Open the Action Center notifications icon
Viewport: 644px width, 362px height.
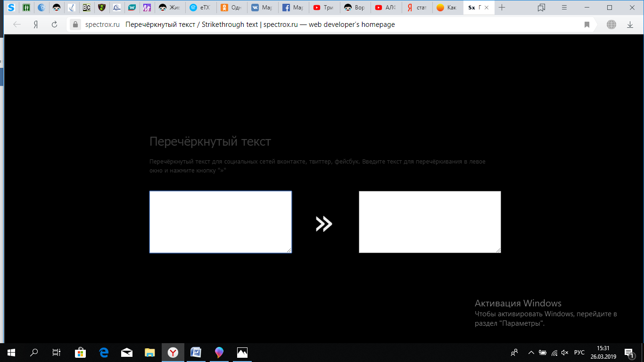629,352
